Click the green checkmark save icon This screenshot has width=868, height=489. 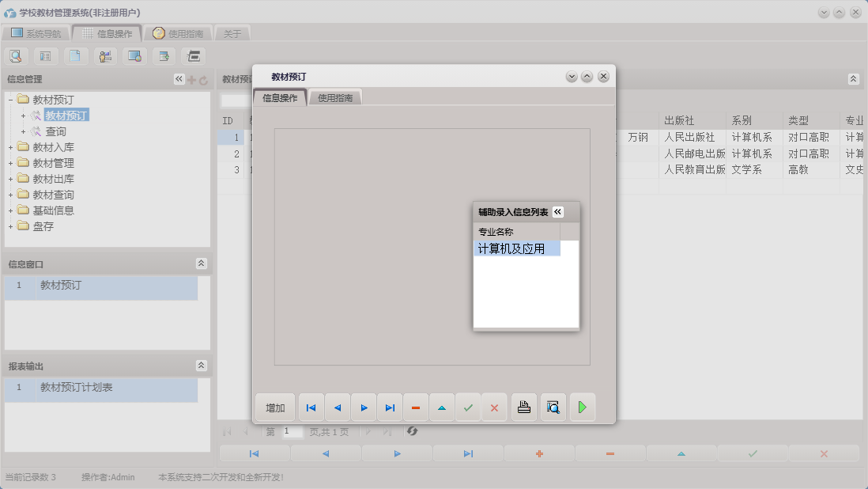click(x=468, y=407)
